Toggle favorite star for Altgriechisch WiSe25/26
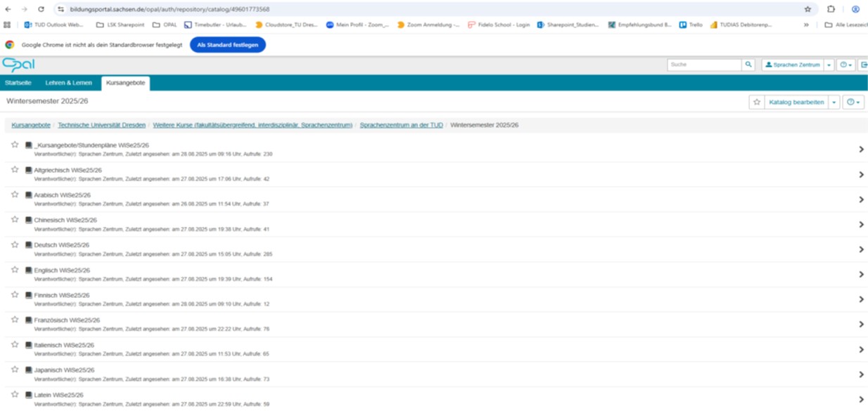868x411 pixels. 15,169
